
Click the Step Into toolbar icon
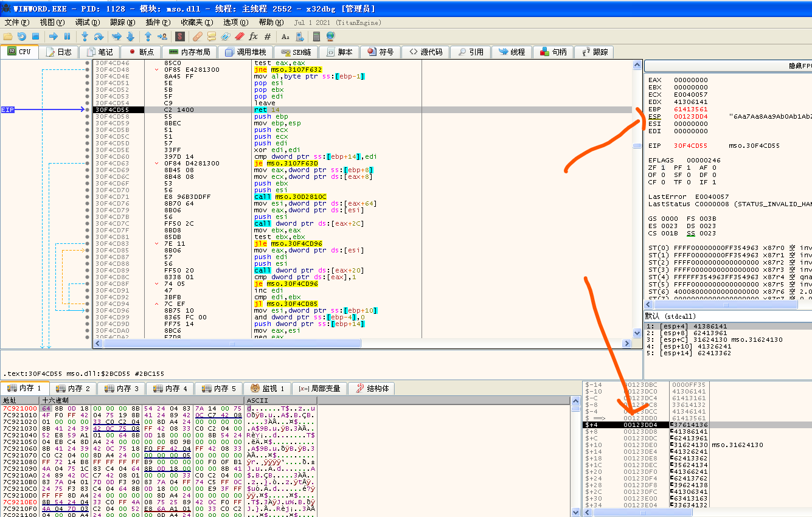(x=85, y=36)
